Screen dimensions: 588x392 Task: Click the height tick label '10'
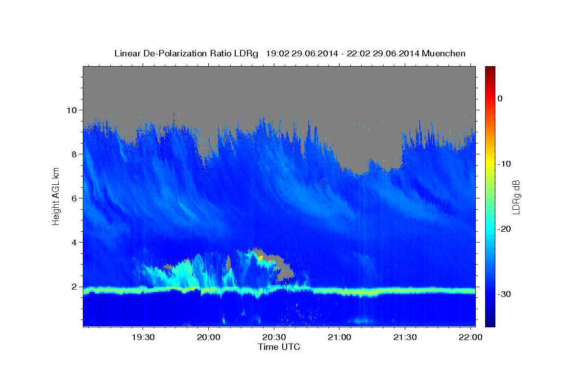point(73,110)
